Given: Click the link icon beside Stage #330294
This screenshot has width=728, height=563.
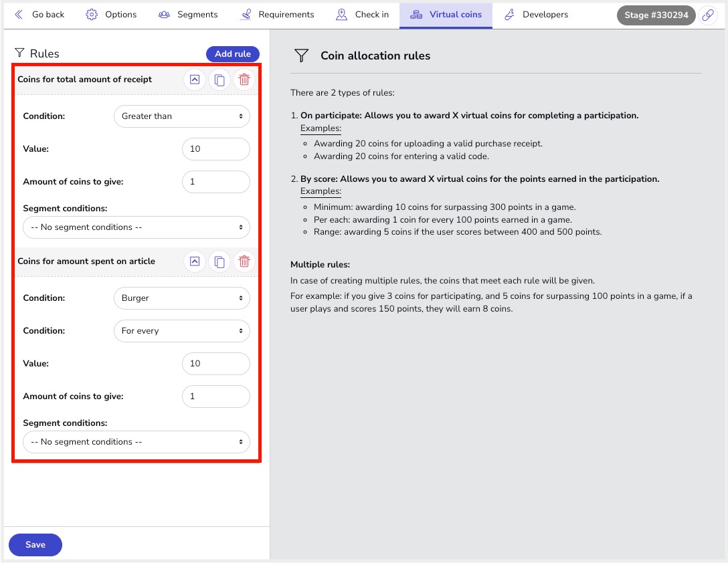Looking at the screenshot, I should click(708, 15).
